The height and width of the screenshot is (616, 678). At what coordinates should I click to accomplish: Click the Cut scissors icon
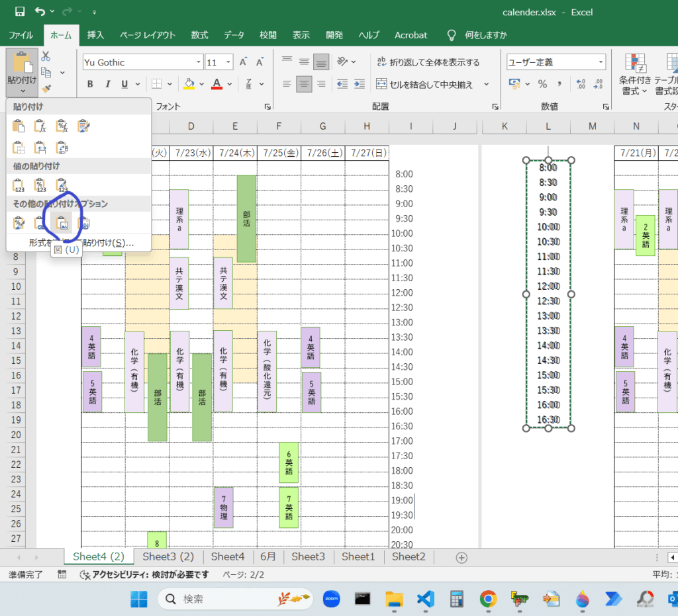46,57
